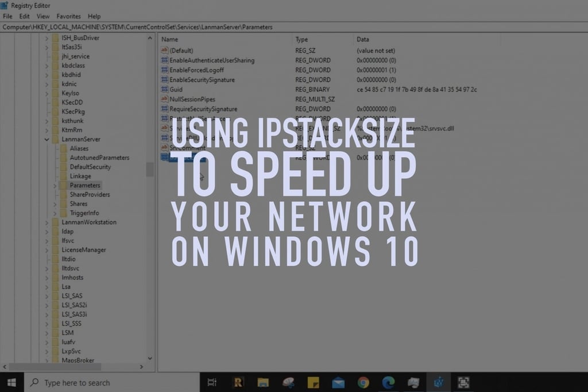The height and width of the screenshot is (392, 588).
Task: Open the R app icon on the taskbar
Action: pyautogui.click(x=238, y=383)
